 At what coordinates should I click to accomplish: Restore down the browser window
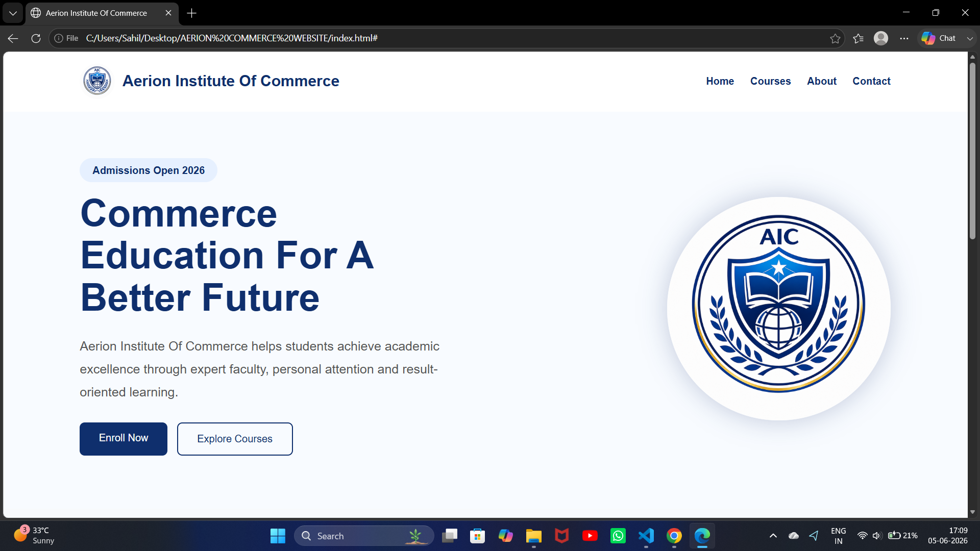936,13
